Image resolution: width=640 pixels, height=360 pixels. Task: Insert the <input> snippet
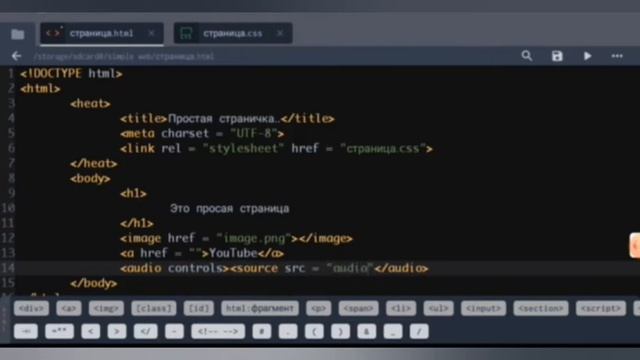483,308
